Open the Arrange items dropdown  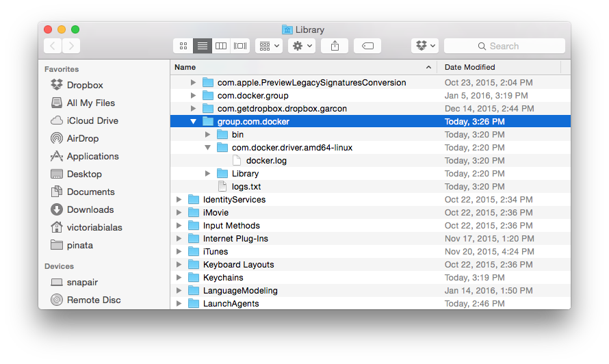pos(268,46)
